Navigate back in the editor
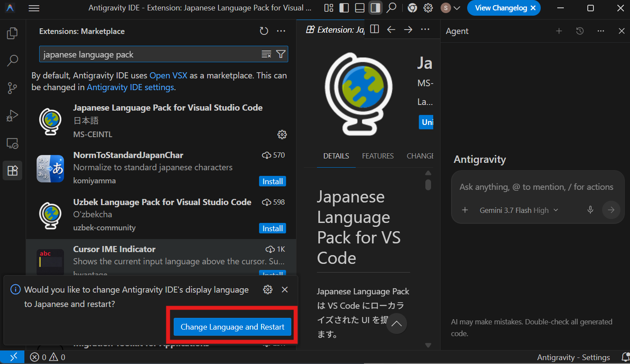 [391, 29]
